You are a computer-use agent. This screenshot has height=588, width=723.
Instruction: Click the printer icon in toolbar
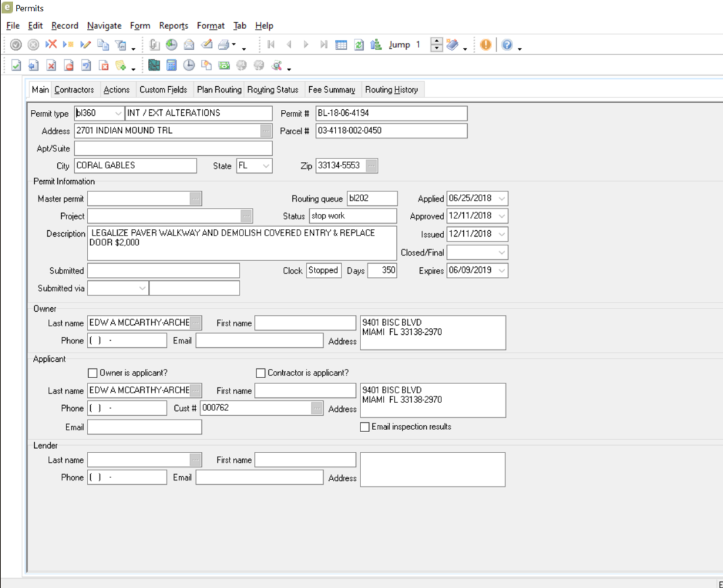click(x=224, y=45)
